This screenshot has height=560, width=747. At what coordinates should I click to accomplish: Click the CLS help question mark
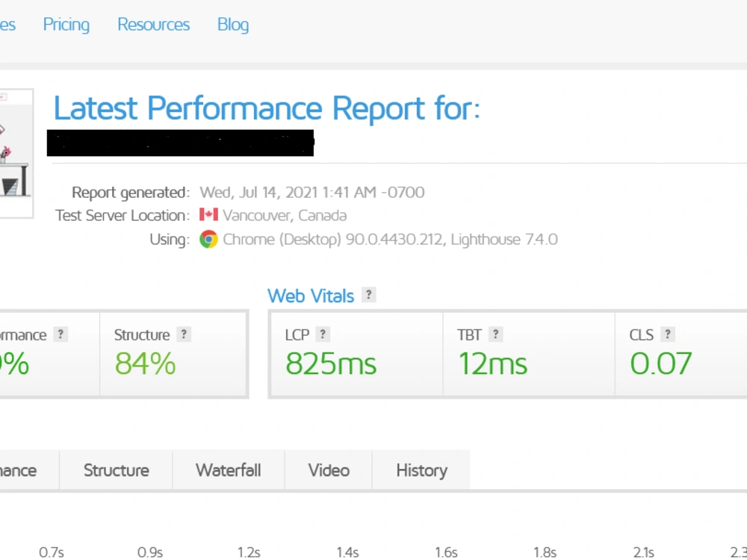point(667,335)
